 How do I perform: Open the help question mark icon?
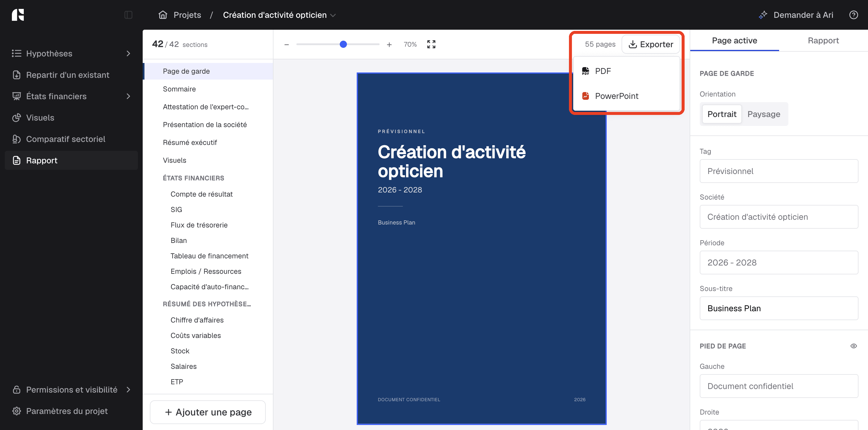coord(853,15)
